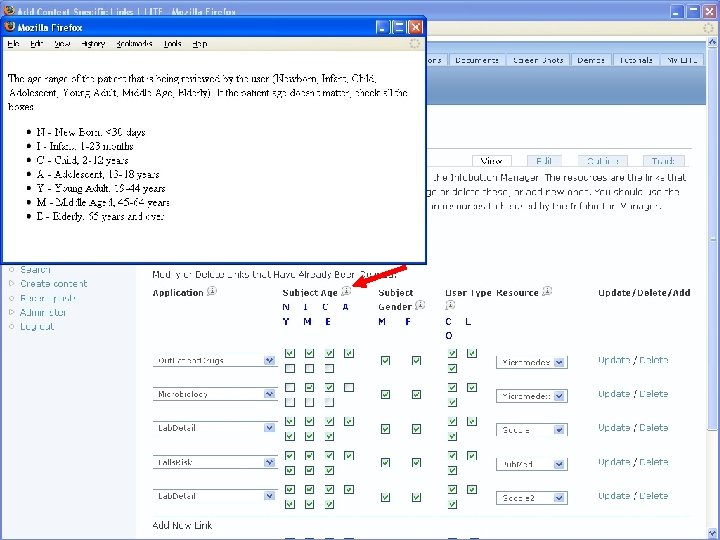This screenshot has height=540, width=720.
Task: Open the File menu in the popup
Action: pos(13,44)
